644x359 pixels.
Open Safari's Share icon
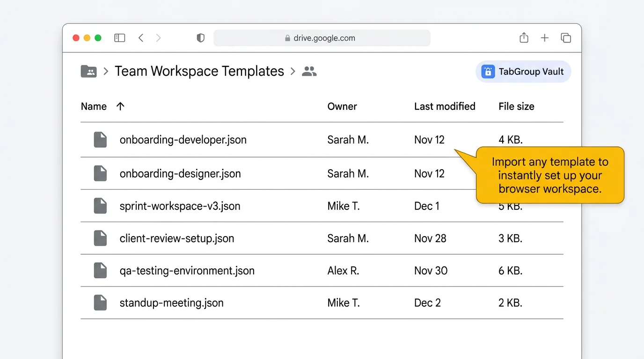[x=524, y=37]
